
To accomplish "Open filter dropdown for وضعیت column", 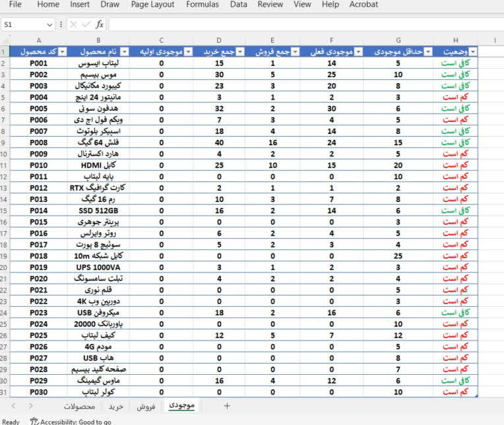I will tap(473, 51).
